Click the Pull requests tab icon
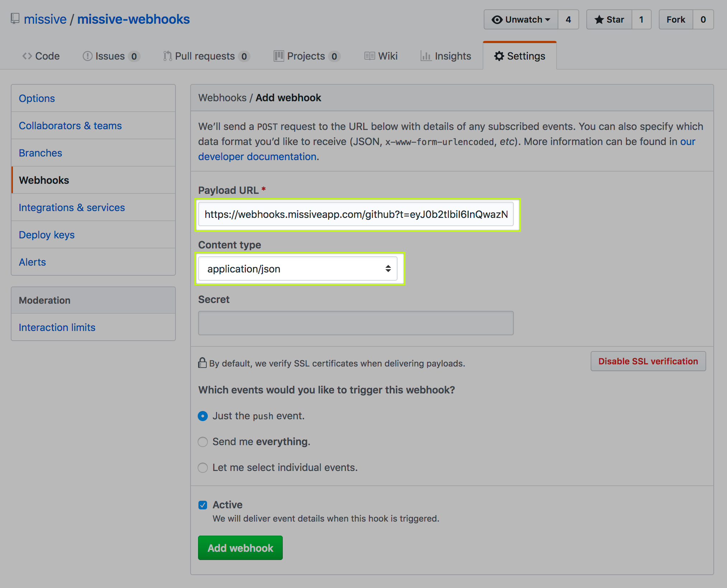 pyautogui.click(x=167, y=56)
